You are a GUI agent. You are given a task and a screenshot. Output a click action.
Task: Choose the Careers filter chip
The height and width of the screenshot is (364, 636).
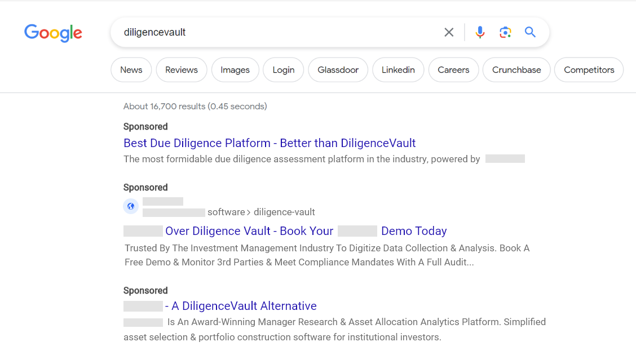click(453, 69)
